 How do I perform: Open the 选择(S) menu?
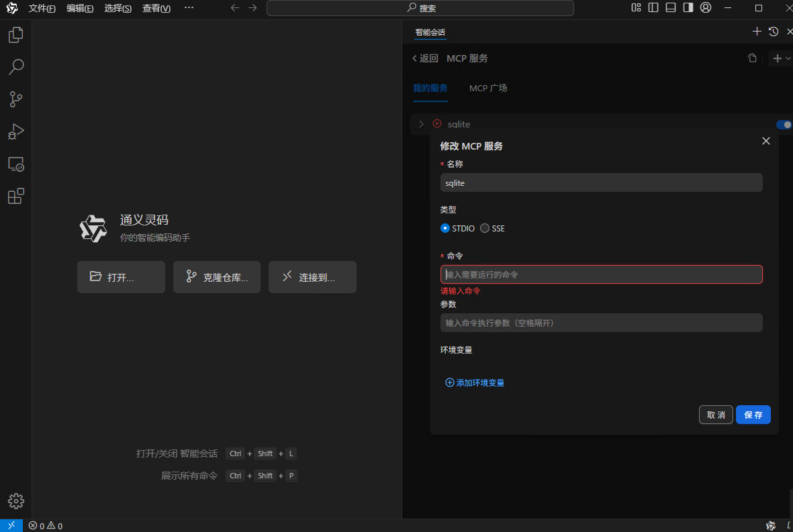[118, 8]
